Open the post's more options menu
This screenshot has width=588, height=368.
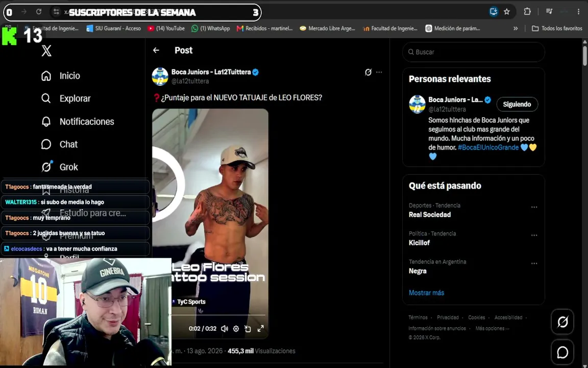click(379, 72)
